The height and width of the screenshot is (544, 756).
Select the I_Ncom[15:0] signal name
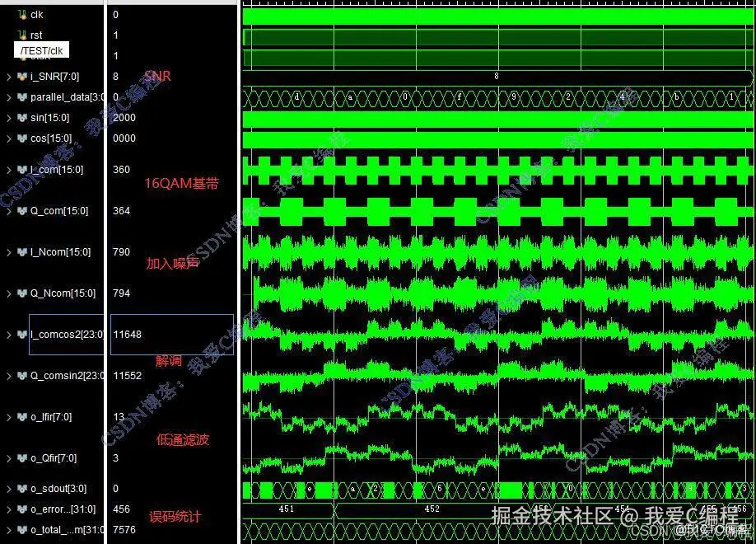tap(60, 252)
